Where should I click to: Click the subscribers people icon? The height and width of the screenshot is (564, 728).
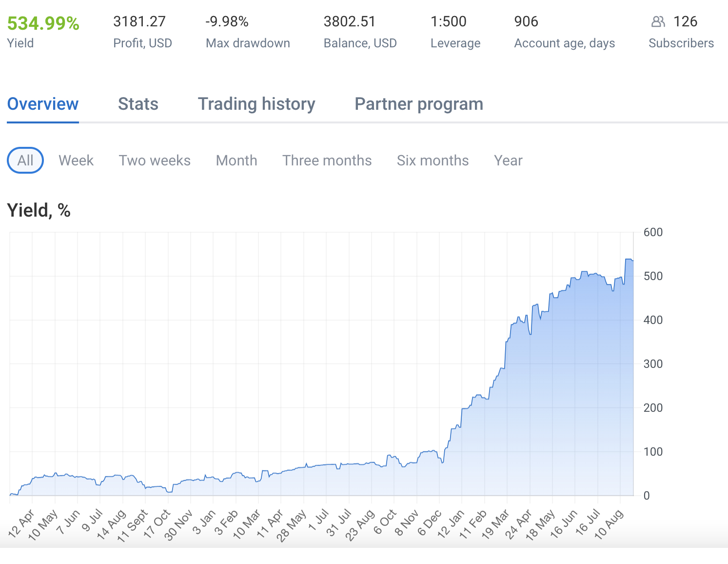[x=658, y=21]
